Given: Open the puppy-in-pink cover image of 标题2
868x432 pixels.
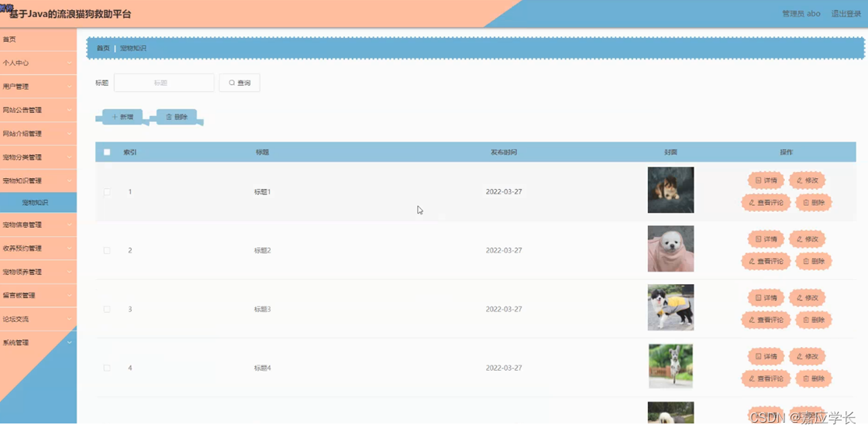Looking at the screenshot, I should tap(670, 249).
